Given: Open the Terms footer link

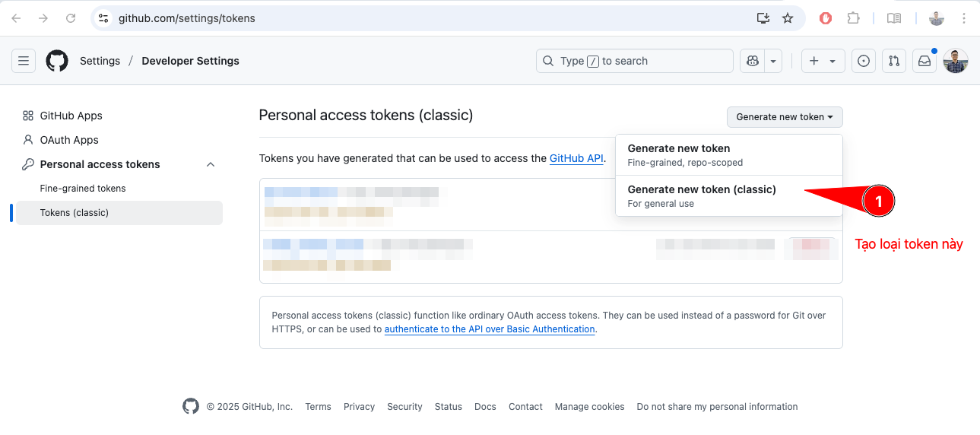Looking at the screenshot, I should point(318,407).
